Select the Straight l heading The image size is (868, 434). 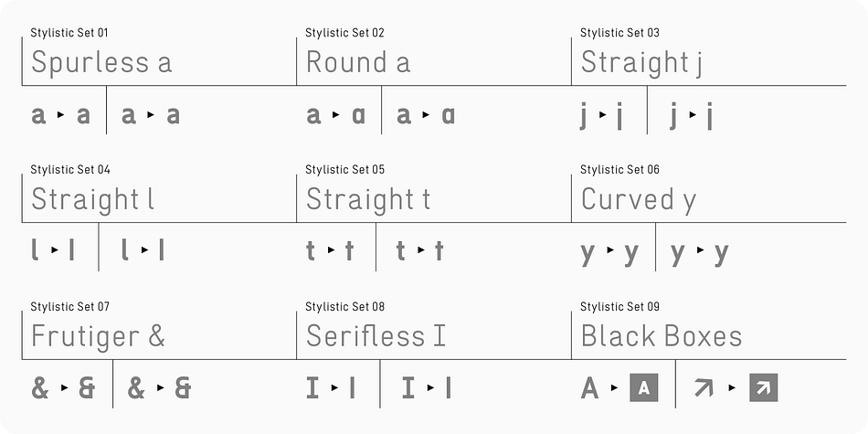92,199
